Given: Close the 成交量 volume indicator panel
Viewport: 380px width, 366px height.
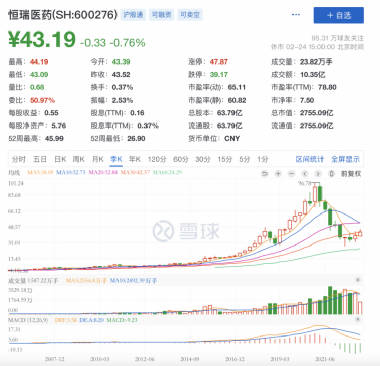Looking at the screenshot, I should coord(357,280).
